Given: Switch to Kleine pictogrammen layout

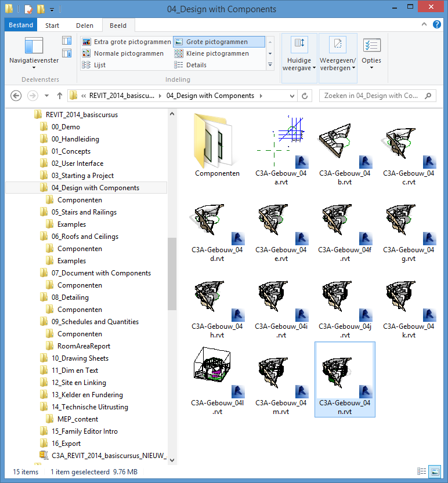Looking at the screenshot, I should point(211,53).
